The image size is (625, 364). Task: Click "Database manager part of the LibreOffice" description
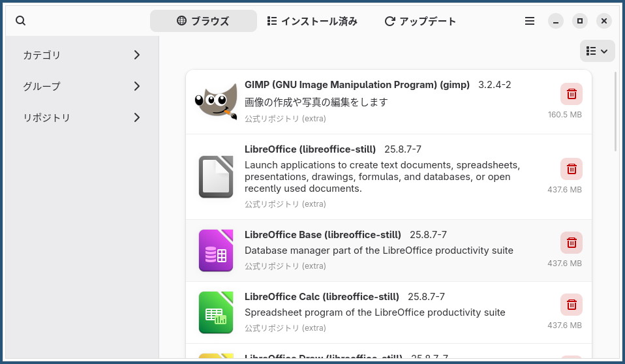tap(379, 250)
